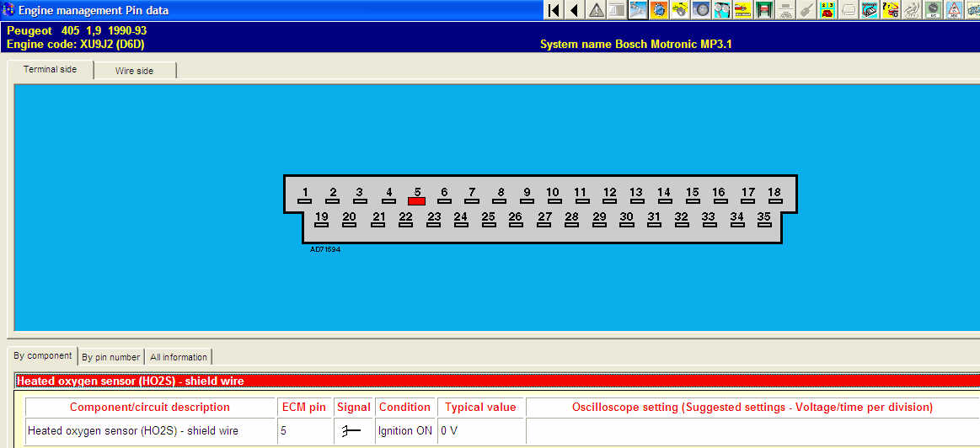The width and height of the screenshot is (980, 448).
Task: Click the 'AD71694' diagram reference label
Action: [325, 249]
